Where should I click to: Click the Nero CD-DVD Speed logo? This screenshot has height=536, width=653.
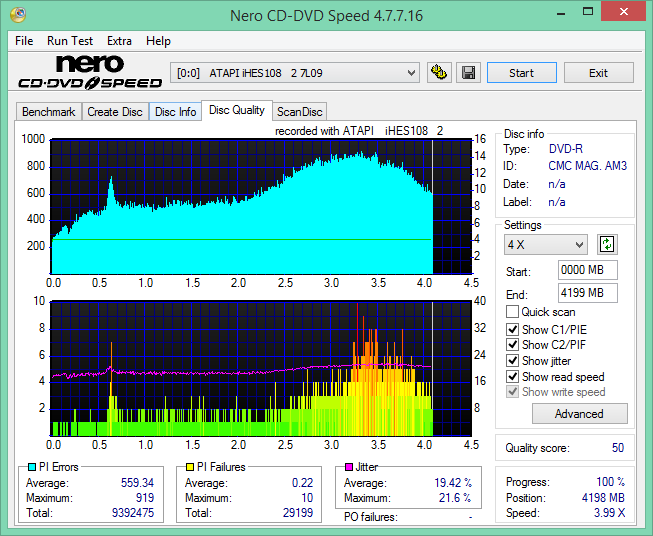click(x=90, y=72)
